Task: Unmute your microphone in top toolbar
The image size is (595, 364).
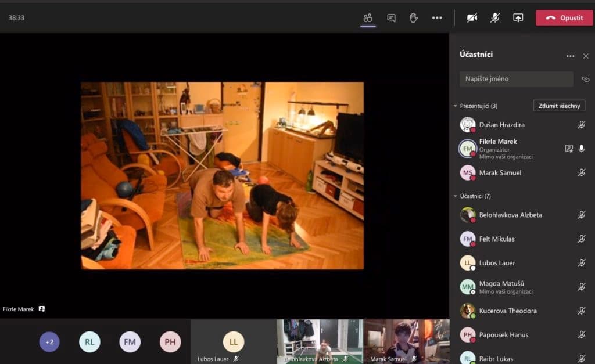Action: [x=495, y=18]
